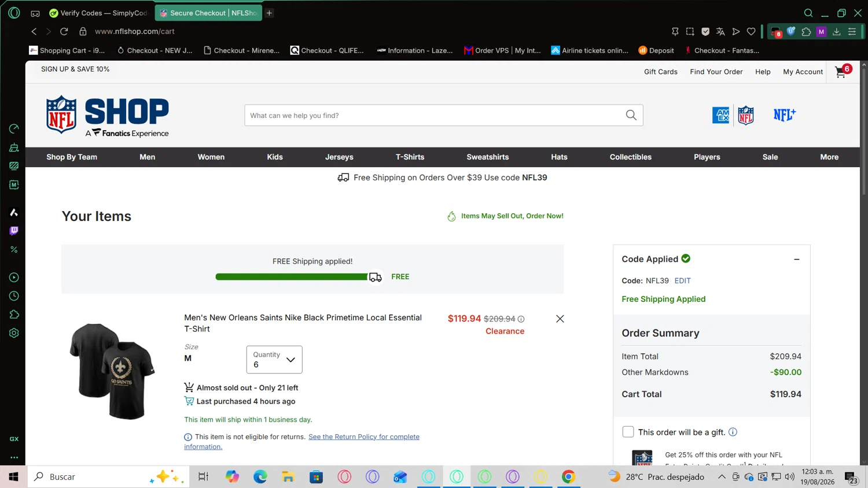Open the Sale menu
868x488 pixels.
770,157
